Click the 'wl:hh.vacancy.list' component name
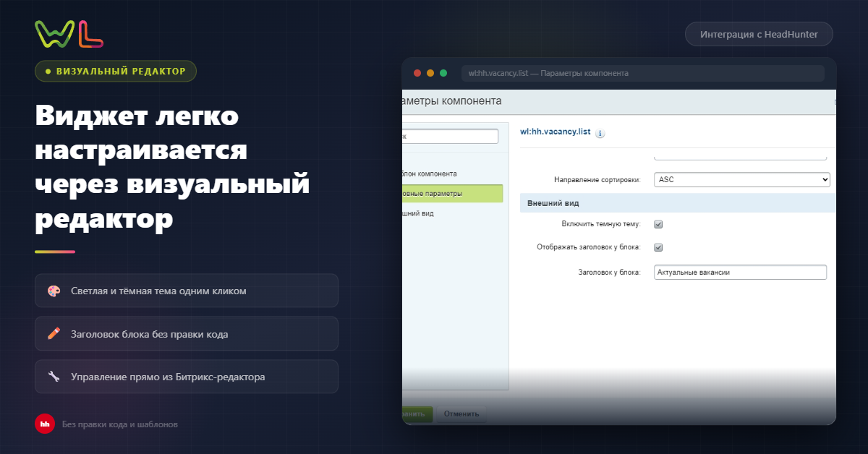 [556, 132]
